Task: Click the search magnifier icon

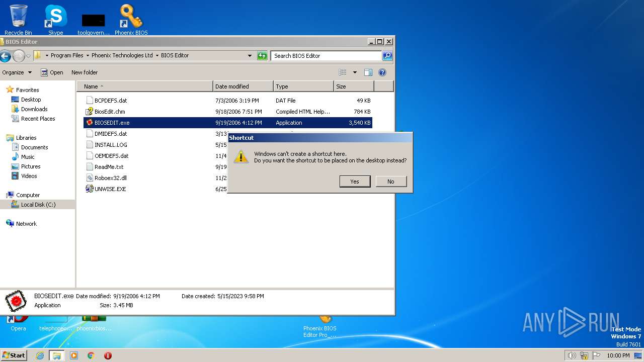Action: 387,56
